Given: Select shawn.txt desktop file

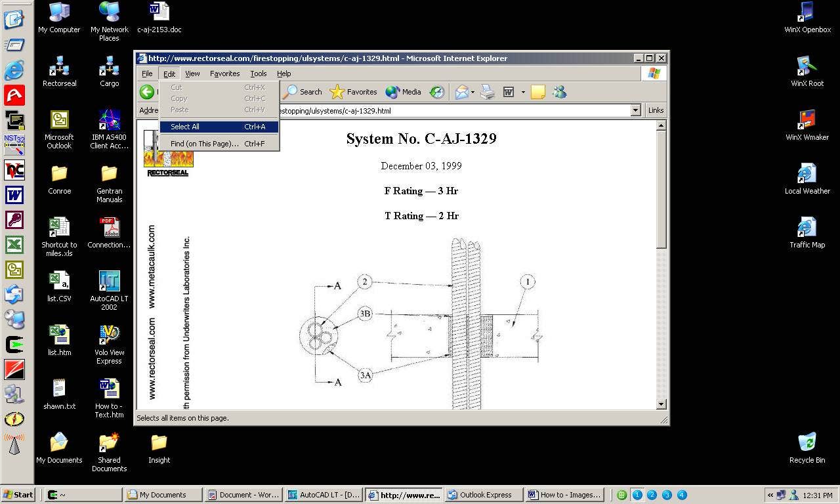Looking at the screenshot, I should [x=59, y=394].
